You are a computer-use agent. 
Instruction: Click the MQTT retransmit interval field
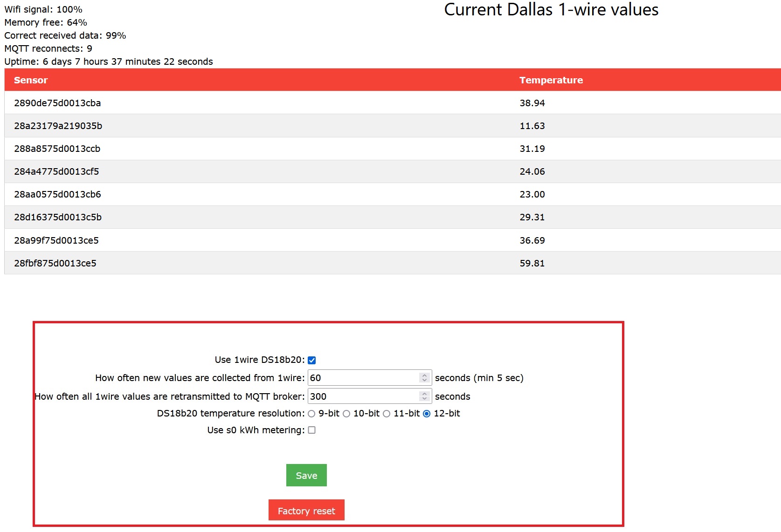pyautogui.click(x=363, y=396)
